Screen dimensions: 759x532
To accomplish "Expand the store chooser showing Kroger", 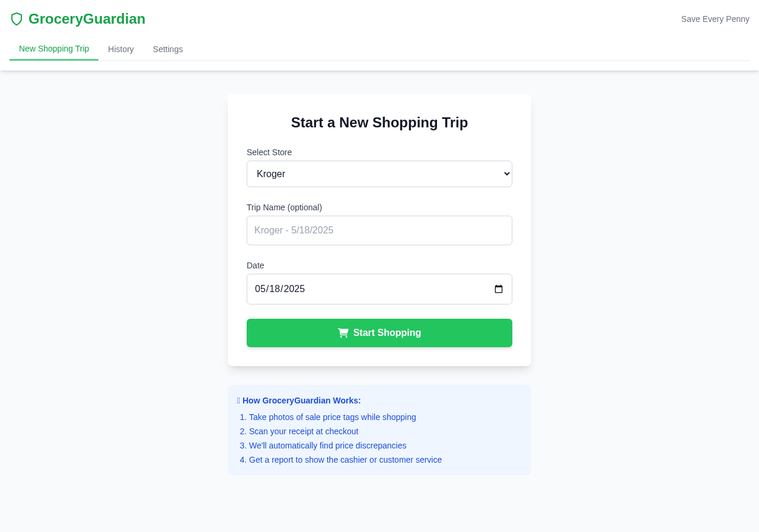I will (x=379, y=174).
